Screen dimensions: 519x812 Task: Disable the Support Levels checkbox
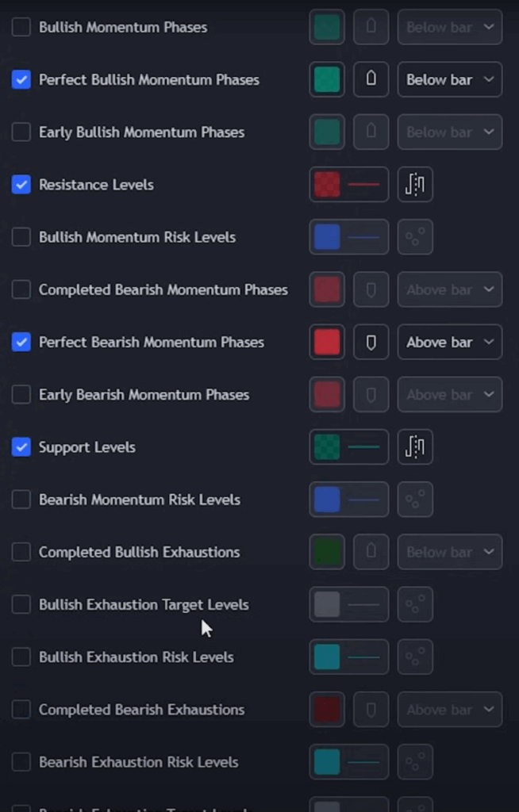[21, 447]
